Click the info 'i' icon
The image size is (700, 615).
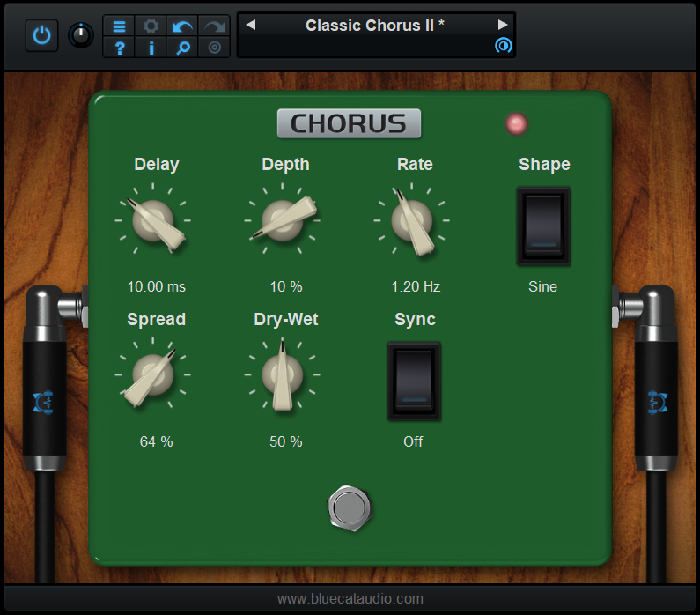pyautogui.click(x=151, y=48)
